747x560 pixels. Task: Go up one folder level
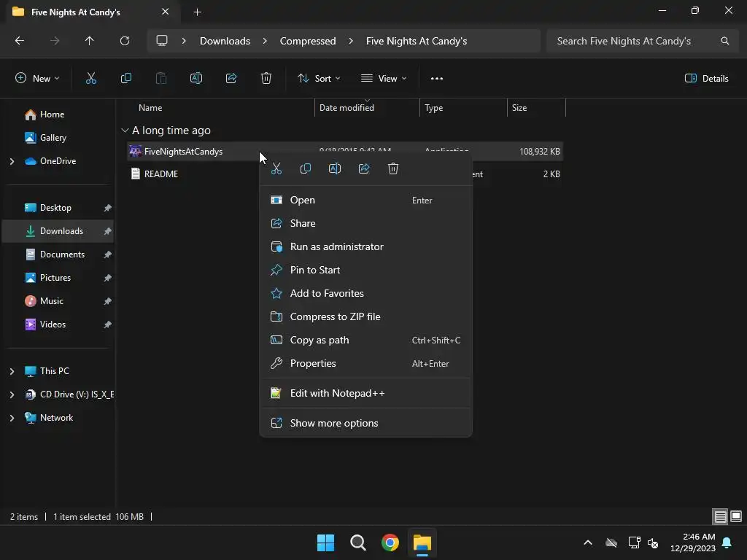(x=90, y=41)
